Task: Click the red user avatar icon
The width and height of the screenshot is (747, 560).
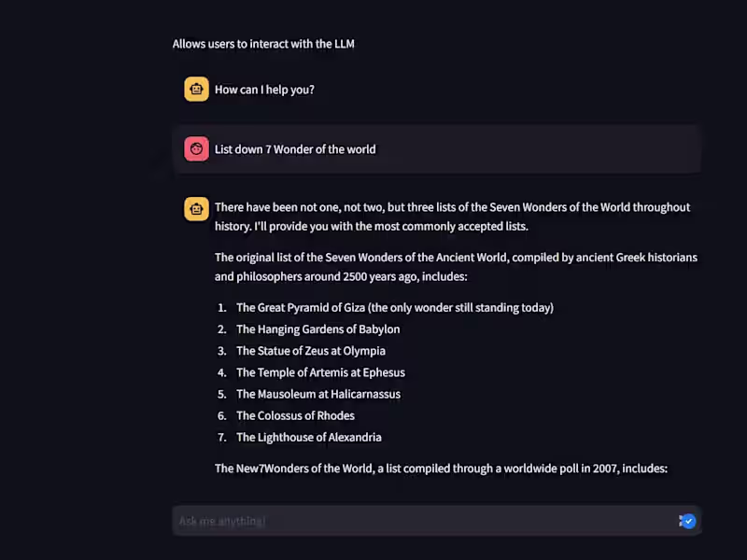Action: pyautogui.click(x=196, y=149)
